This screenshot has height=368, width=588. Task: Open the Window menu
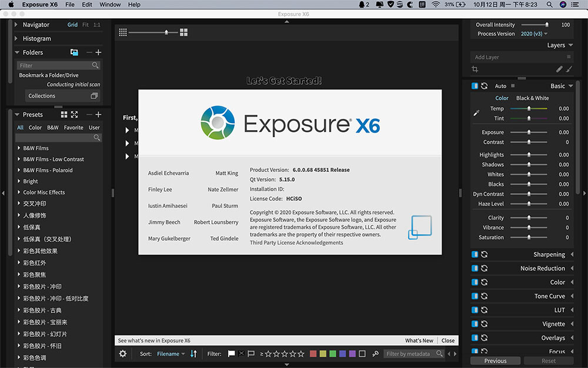click(110, 5)
